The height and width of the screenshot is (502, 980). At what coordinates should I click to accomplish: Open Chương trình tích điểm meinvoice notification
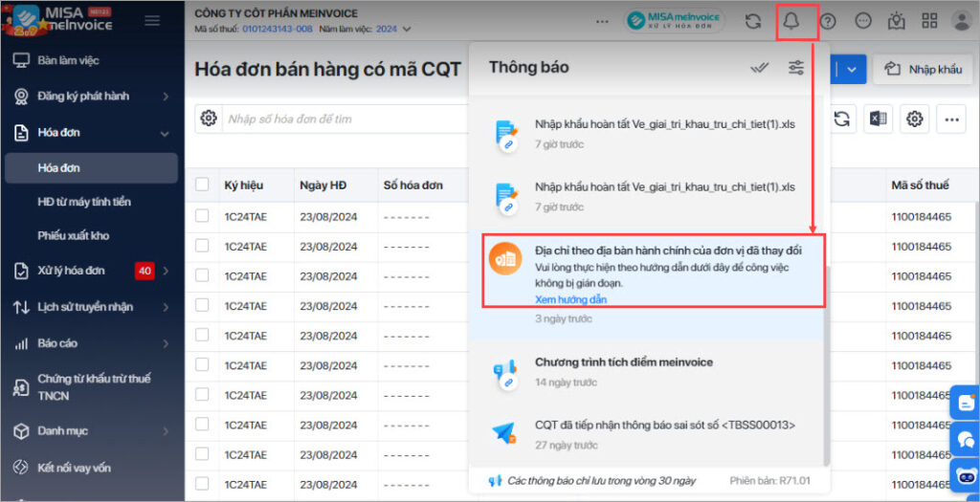pyautogui.click(x=649, y=372)
